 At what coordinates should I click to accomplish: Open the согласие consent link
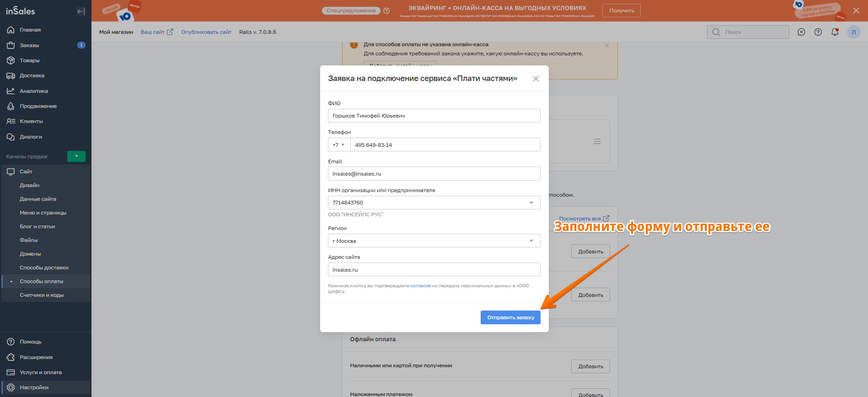pos(420,286)
